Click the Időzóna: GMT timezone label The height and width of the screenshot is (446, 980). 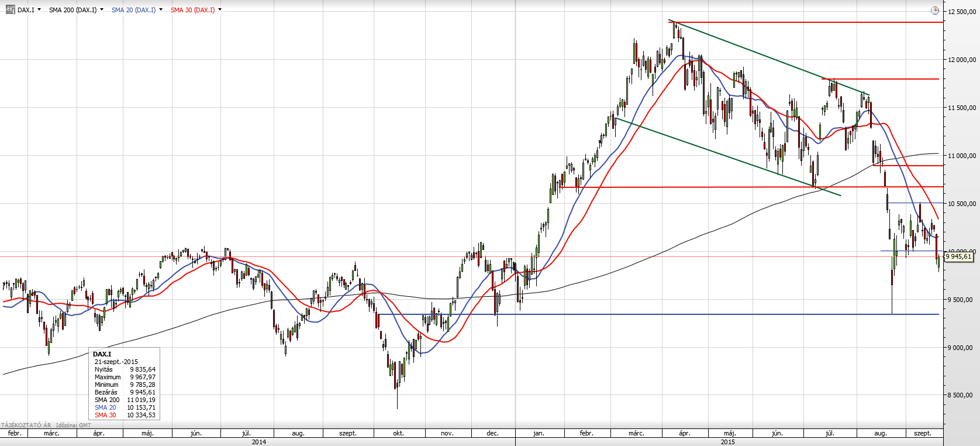[73, 426]
